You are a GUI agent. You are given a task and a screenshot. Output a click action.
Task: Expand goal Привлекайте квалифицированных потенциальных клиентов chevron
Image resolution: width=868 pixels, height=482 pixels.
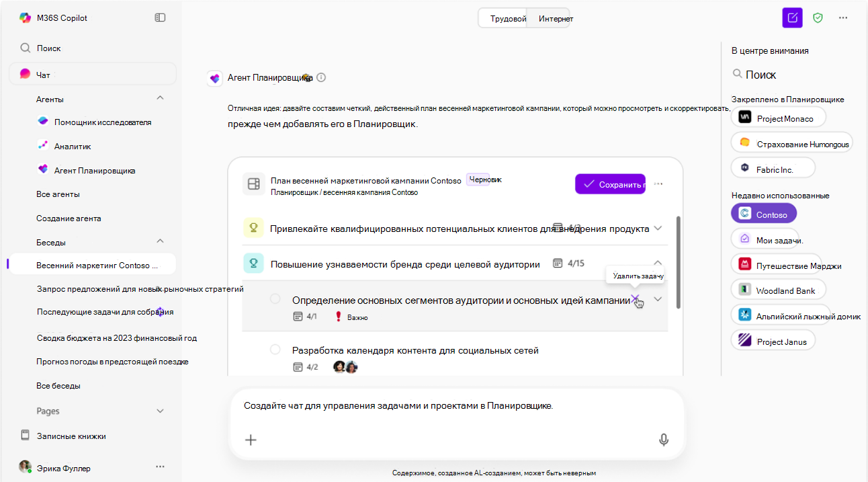pyautogui.click(x=658, y=228)
